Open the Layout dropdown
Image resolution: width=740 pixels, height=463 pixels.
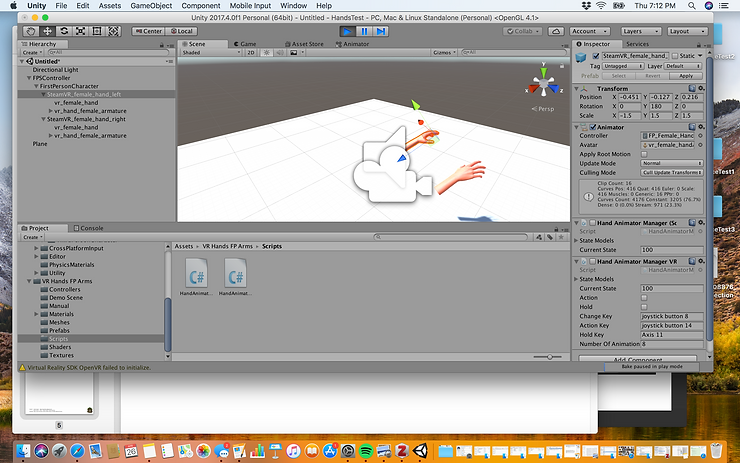(x=688, y=31)
